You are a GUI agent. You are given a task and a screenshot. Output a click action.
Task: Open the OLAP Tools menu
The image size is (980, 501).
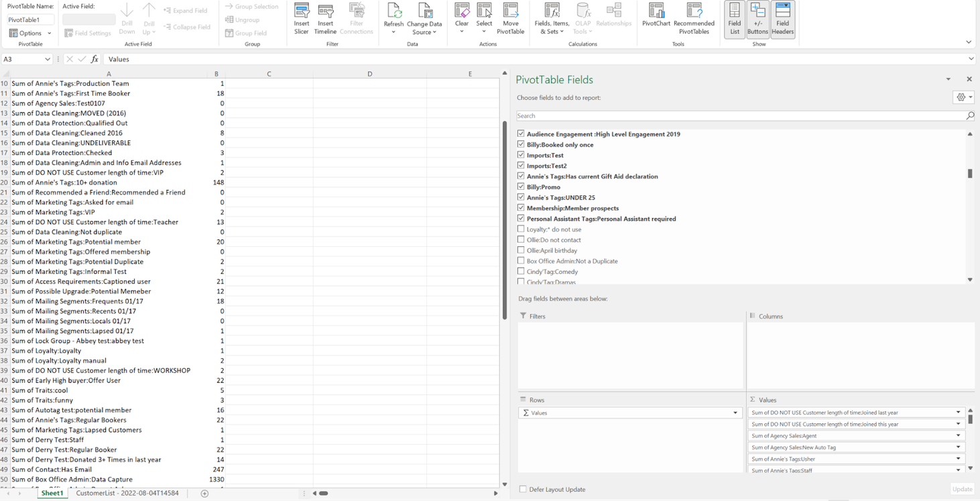pyautogui.click(x=583, y=19)
